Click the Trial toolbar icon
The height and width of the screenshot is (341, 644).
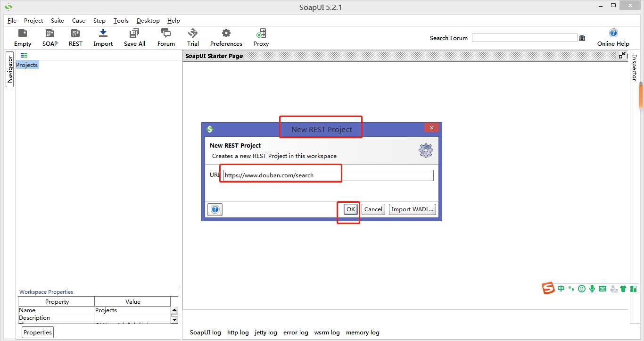[193, 33]
